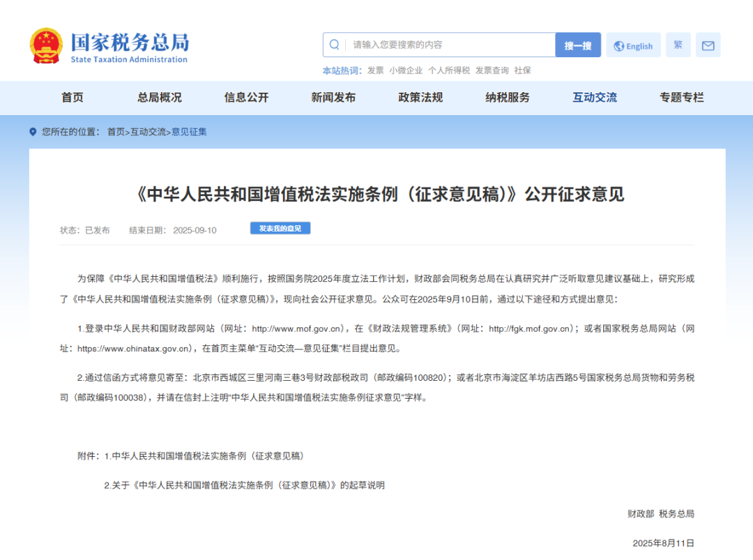Open 政策法规 menu item
This screenshot has height=560, width=753.
420,98
